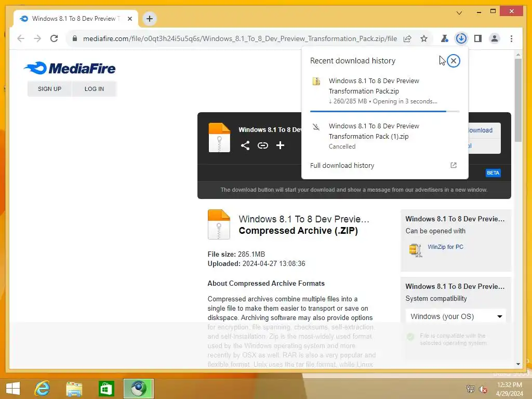Click the zip file icon next to Compressed Archive
The width and height of the screenshot is (532, 399).
point(219,224)
